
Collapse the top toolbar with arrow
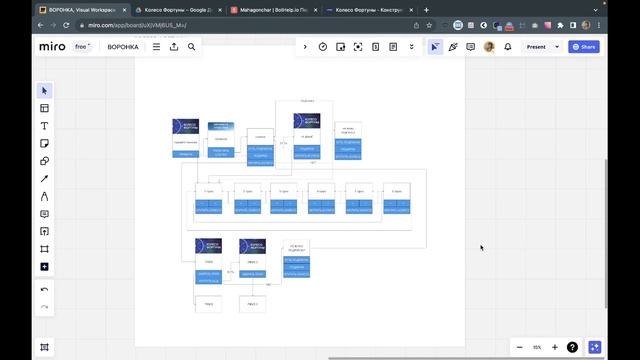tap(305, 47)
